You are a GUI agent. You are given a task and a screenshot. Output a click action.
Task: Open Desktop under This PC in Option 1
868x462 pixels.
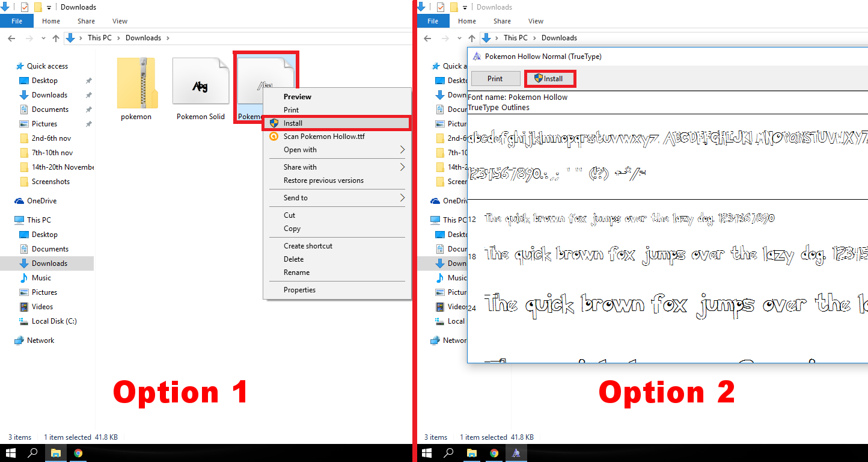44,235
